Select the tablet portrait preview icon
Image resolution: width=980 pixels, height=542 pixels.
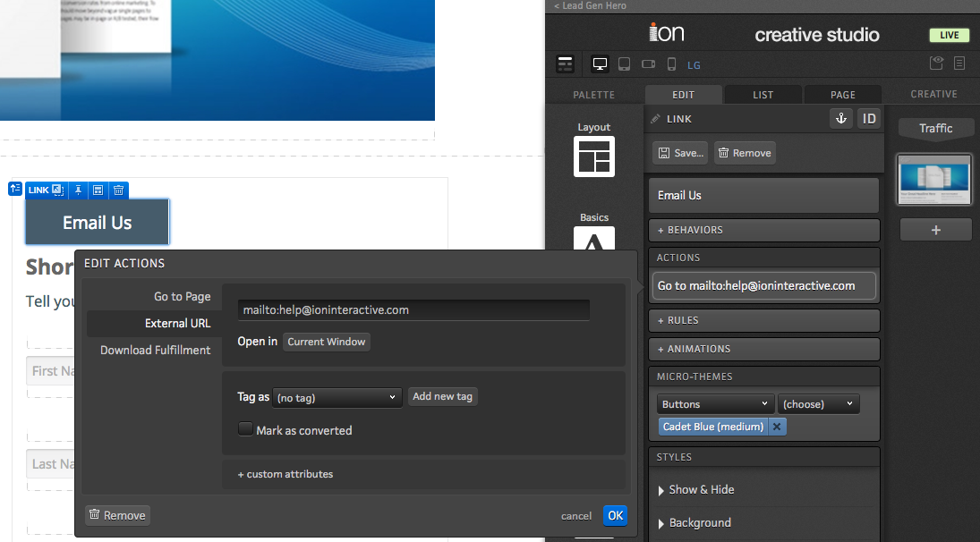click(625, 64)
